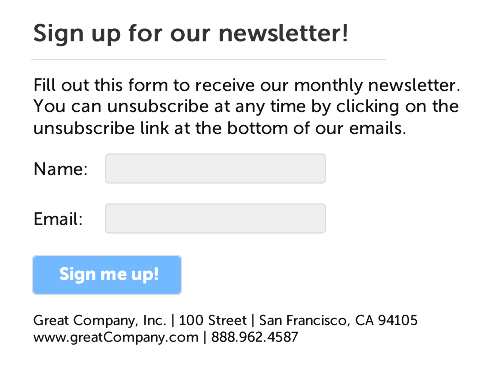Screen dimensions: 500x377
Task: Click the Name input field
Action: [215, 168]
